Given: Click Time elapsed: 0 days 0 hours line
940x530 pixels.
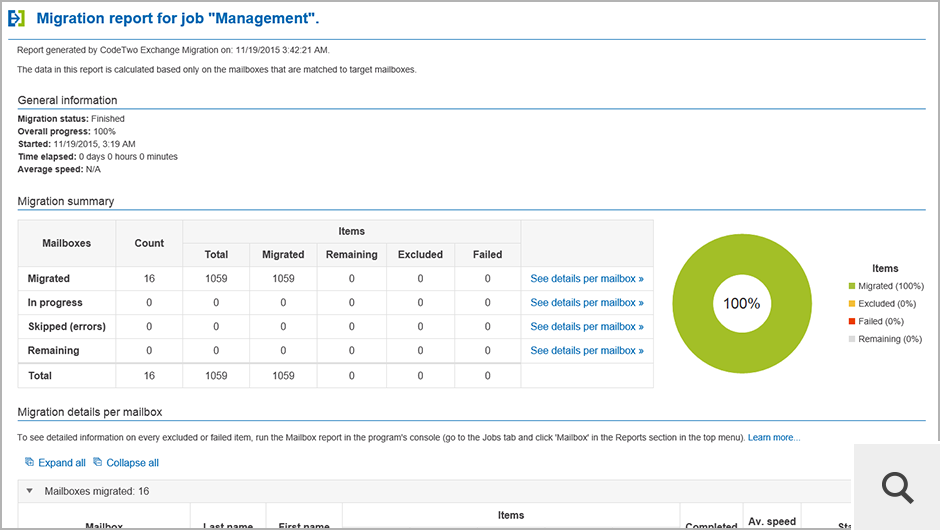Looking at the screenshot, I should click(98, 156).
